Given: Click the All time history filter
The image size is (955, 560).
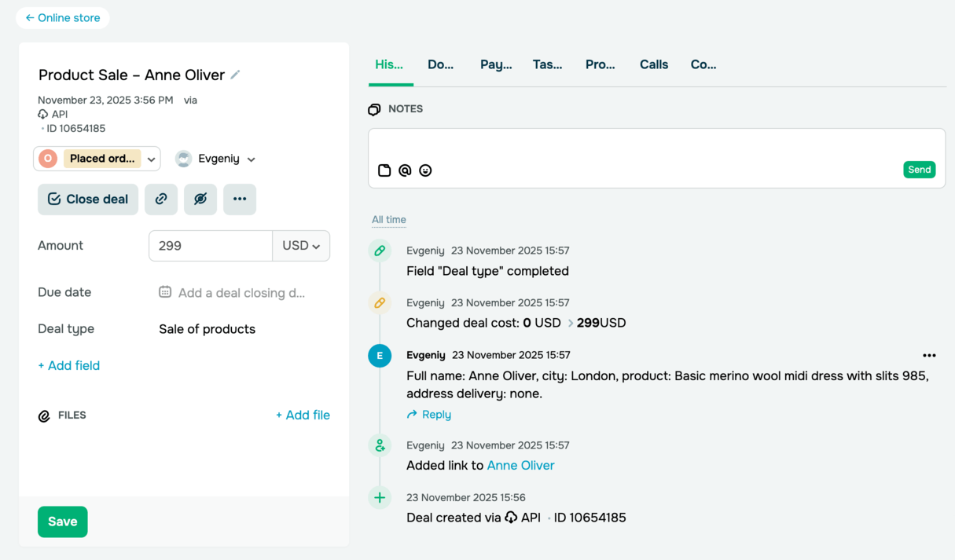Looking at the screenshot, I should tap(389, 220).
